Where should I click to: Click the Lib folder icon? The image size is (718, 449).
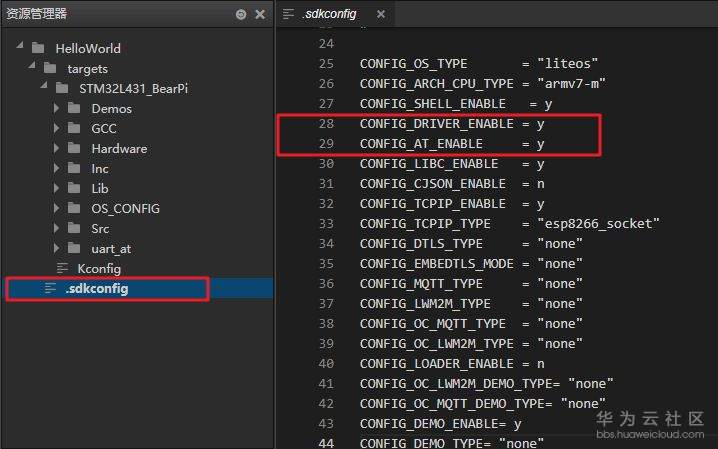click(x=74, y=188)
